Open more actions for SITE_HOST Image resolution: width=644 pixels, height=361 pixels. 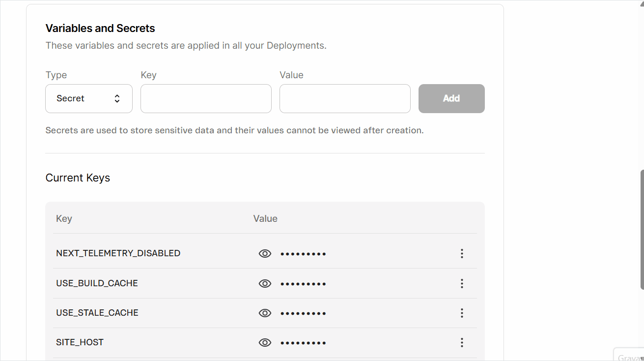462,343
